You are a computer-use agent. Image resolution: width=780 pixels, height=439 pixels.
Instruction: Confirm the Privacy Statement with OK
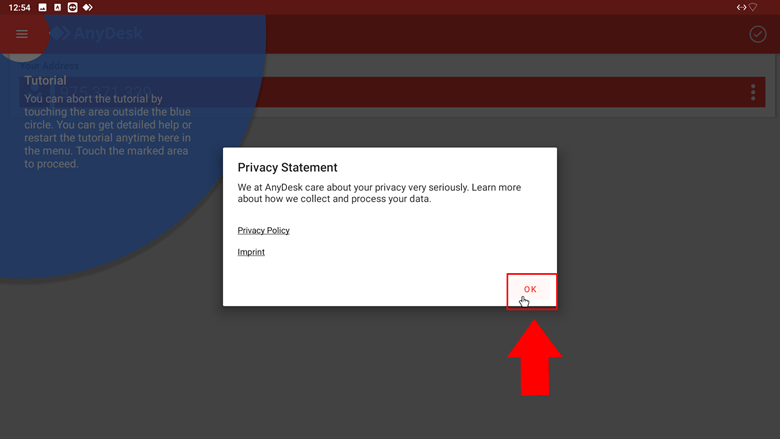pos(530,289)
